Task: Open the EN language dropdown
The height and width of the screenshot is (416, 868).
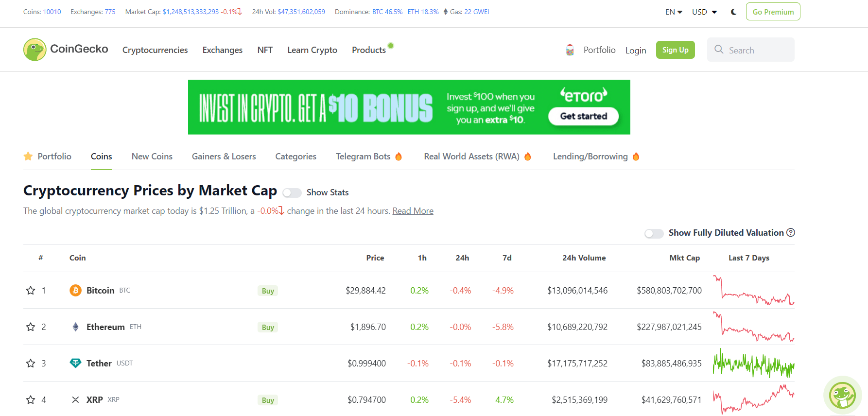Action: pyautogui.click(x=674, y=12)
